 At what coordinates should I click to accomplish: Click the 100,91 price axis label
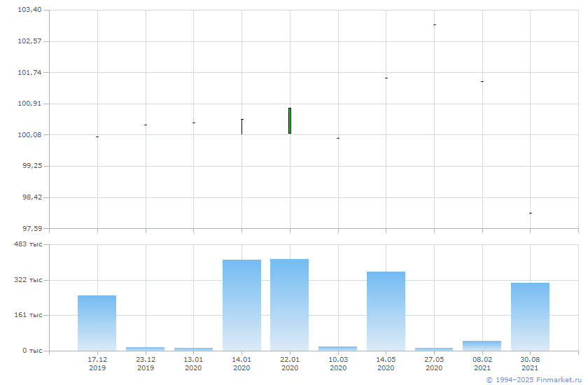[x=29, y=104]
